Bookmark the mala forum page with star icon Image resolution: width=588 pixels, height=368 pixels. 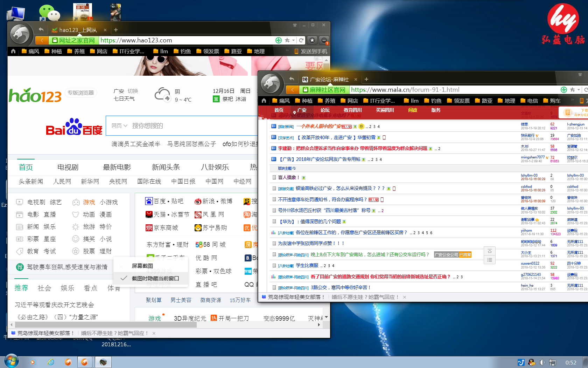[x=573, y=90]
